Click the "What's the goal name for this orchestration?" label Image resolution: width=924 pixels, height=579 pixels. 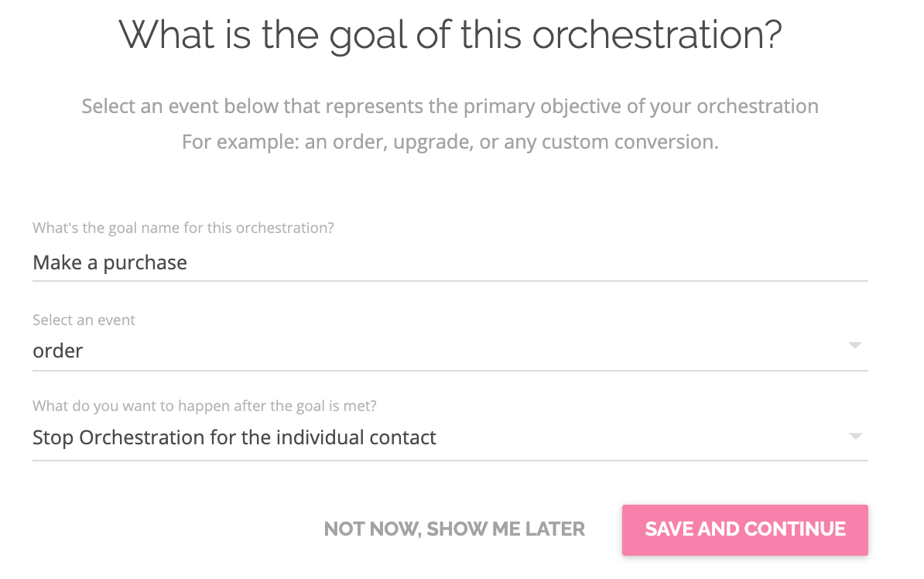point(183,228)
